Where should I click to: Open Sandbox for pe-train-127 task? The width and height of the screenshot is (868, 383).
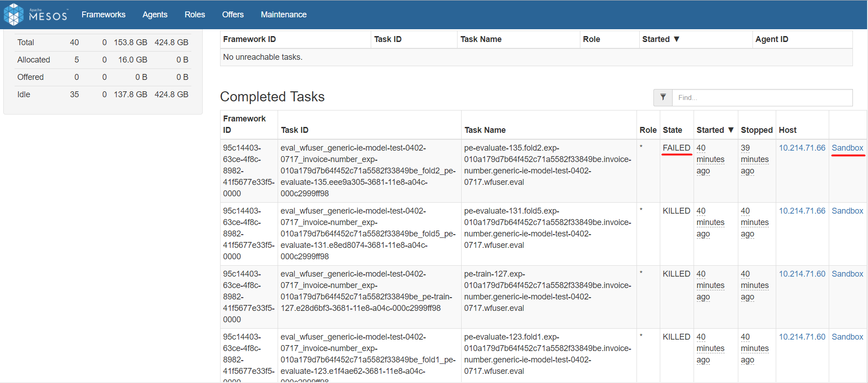[x=847, y=274]
